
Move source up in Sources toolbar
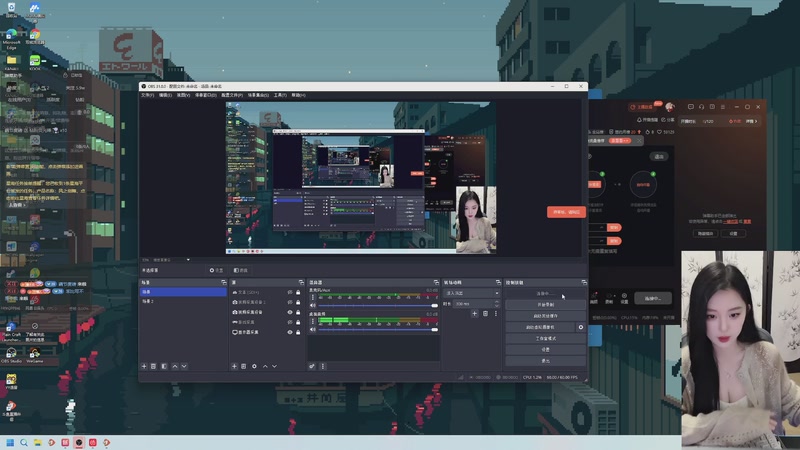(265, 366)
